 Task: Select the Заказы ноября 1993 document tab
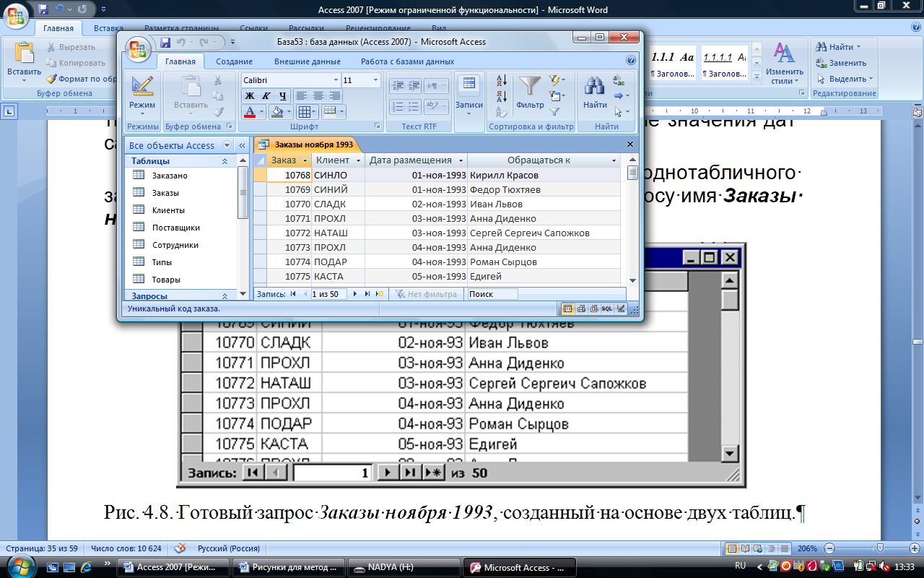point(306,144)
